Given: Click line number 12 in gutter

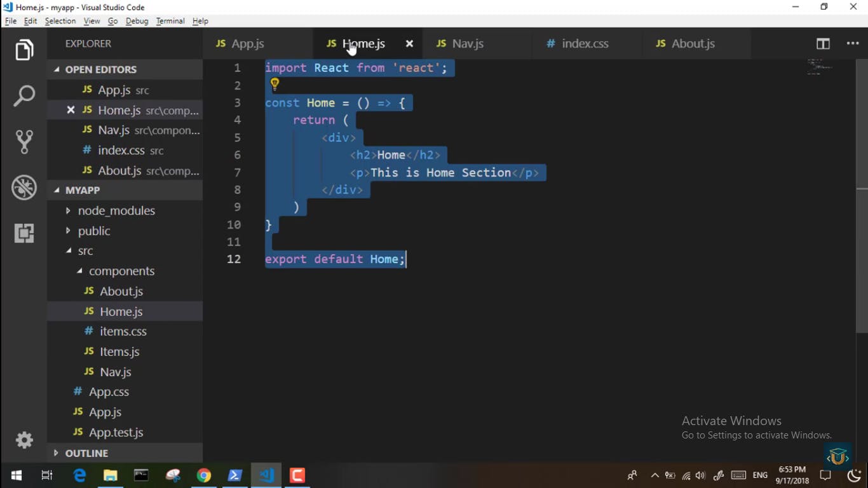Looking at the screenshot, I should [234, 259].
